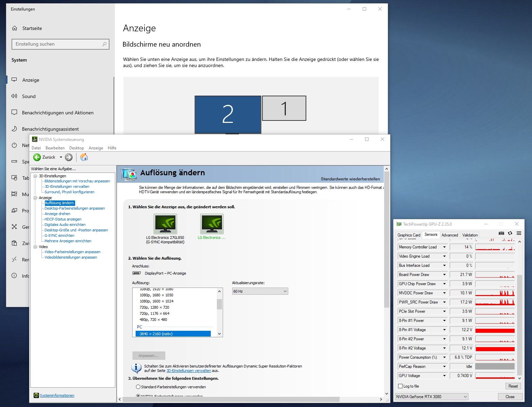Switch to Advanced tab in GPU-Z
The image size is (532, 407).
tap(450, 235)
